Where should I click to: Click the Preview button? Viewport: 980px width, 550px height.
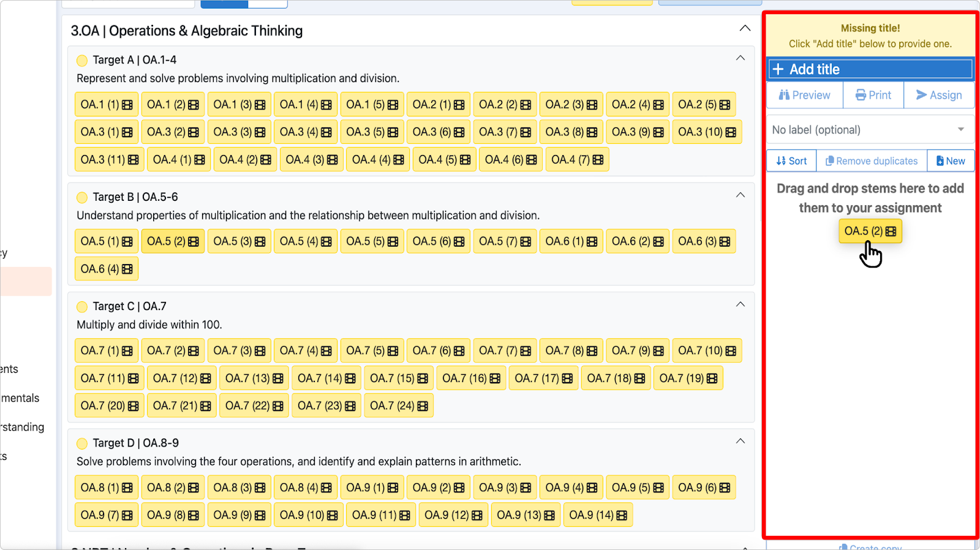point(805,95)
